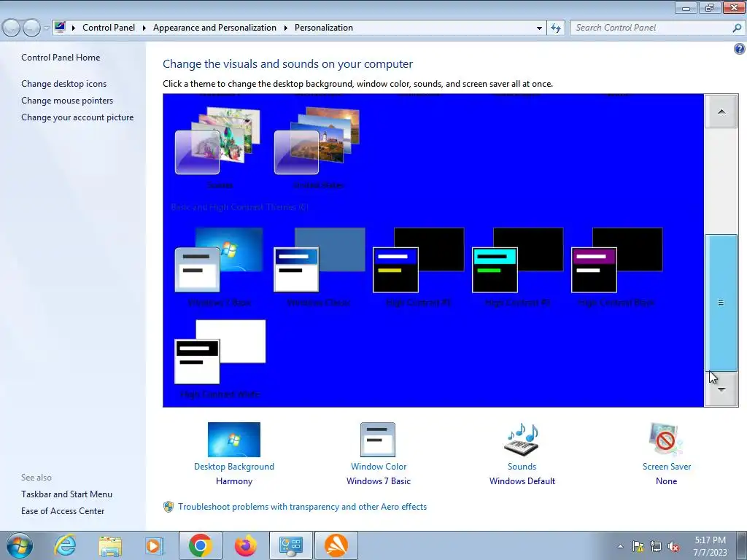Open Change your account picture link
This screenshot has width=747, height=560.
point(77,117)
